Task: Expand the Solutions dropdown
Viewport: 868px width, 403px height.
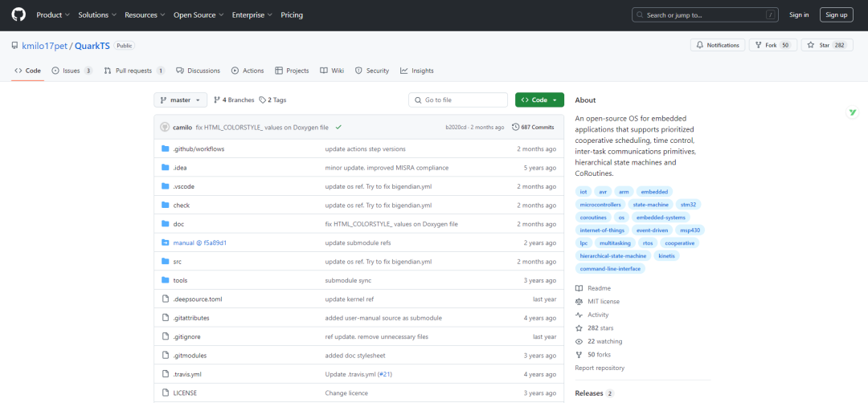Action: (97, 15)
